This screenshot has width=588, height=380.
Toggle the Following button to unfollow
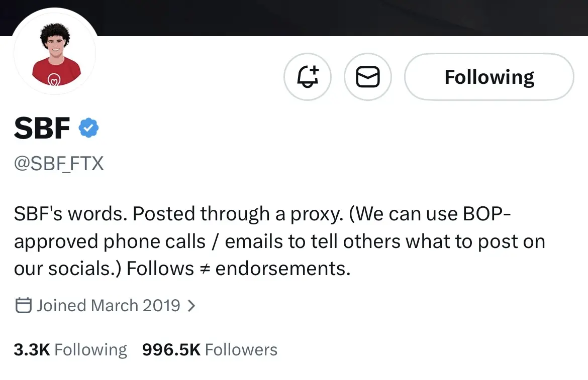click(x=489, y=77)
